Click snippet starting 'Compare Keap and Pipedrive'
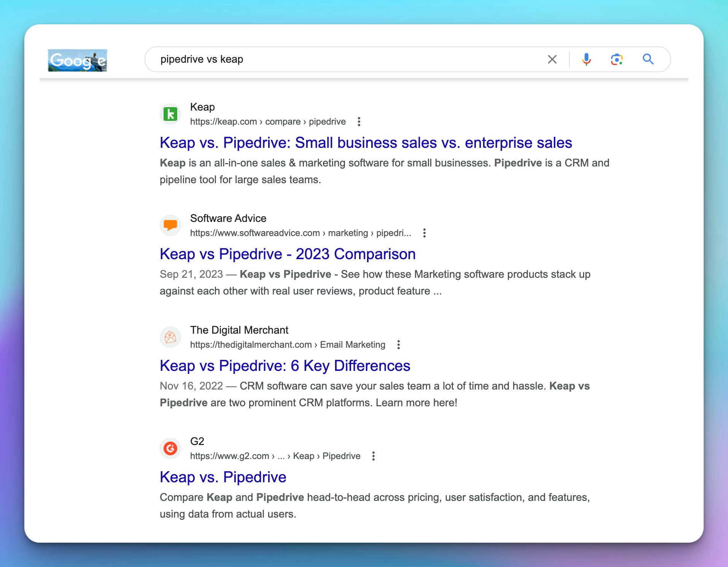728x567 pixels. pyautogui.click(x=375, y=505)
